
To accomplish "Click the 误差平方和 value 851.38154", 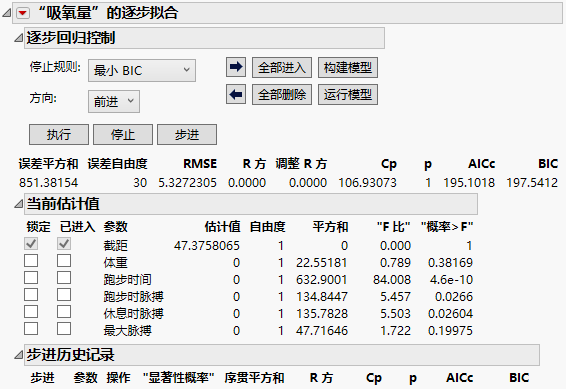I will click(x=48, y=183).
